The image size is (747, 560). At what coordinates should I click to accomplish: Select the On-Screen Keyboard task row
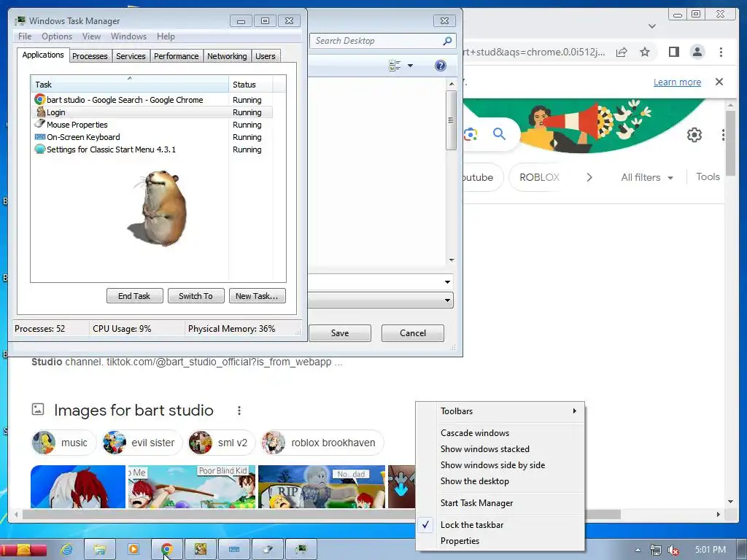pyautogui.click(x=152, y=137)
